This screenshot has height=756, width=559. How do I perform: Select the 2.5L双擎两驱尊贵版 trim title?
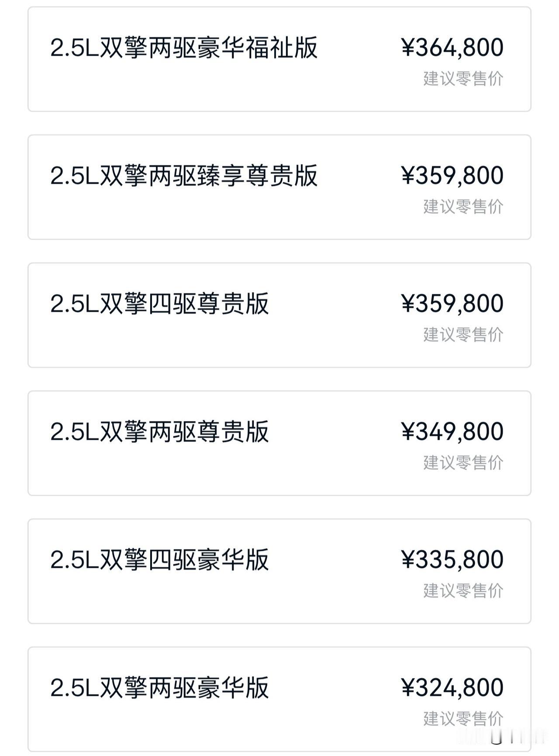(159, 432)
